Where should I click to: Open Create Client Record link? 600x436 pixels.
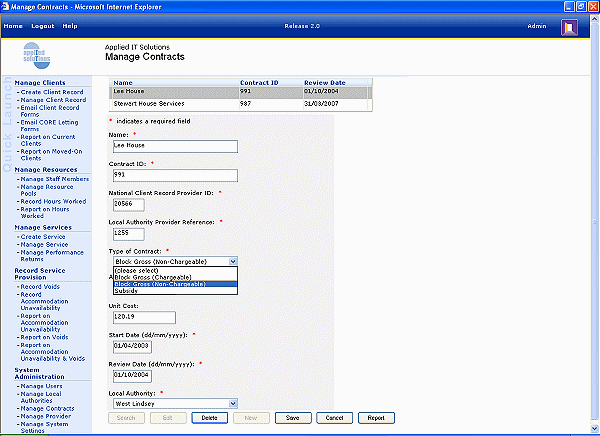(52, 92)
